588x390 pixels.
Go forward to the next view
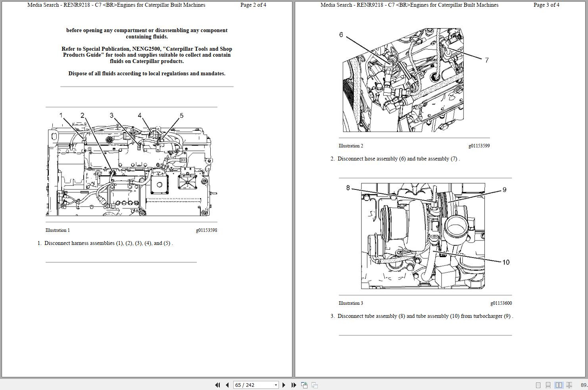coord(314,385)
